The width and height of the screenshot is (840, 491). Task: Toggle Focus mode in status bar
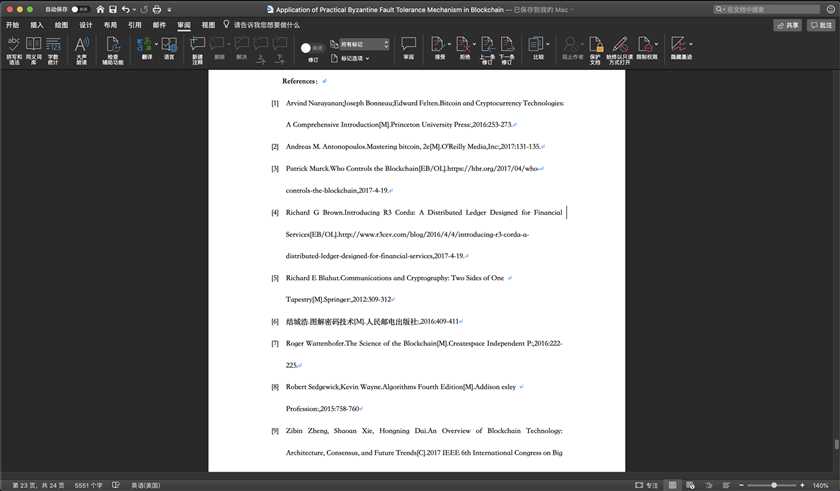(646, 485)
